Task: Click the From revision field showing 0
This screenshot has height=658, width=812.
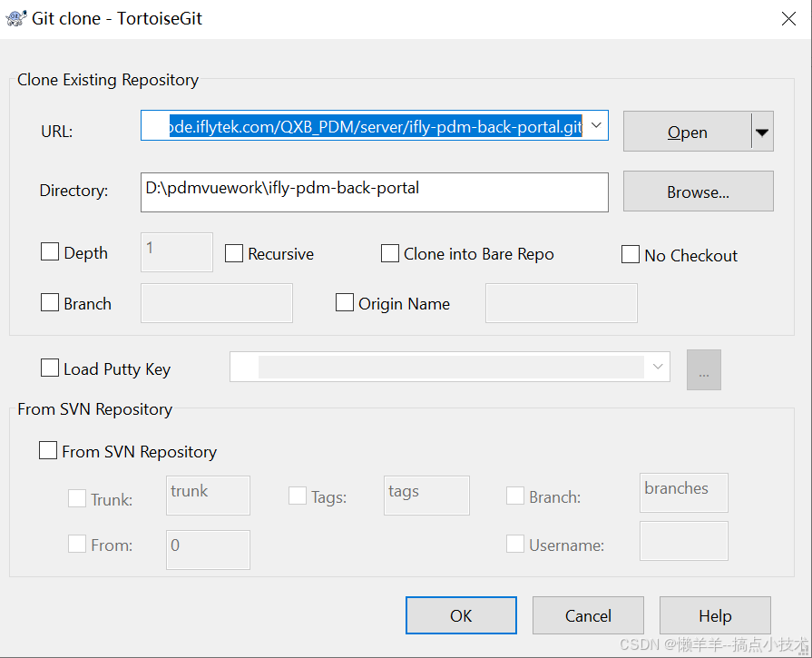Action: [208, 550]
